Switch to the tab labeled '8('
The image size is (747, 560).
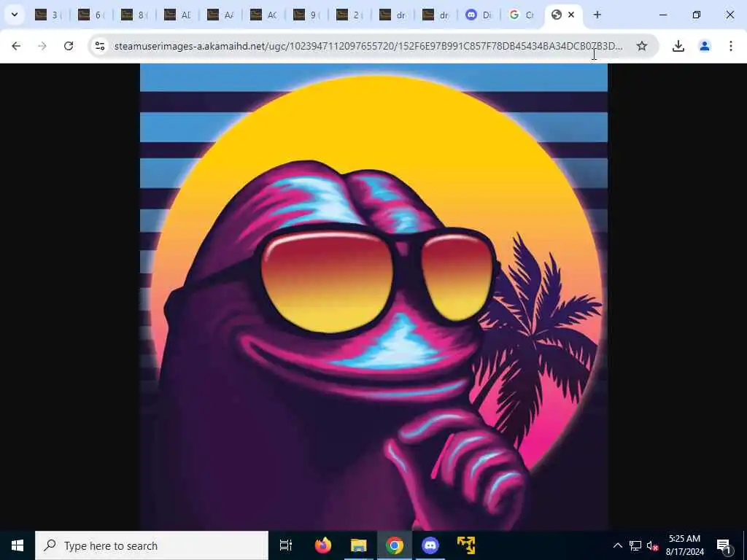tap(134, 15)
